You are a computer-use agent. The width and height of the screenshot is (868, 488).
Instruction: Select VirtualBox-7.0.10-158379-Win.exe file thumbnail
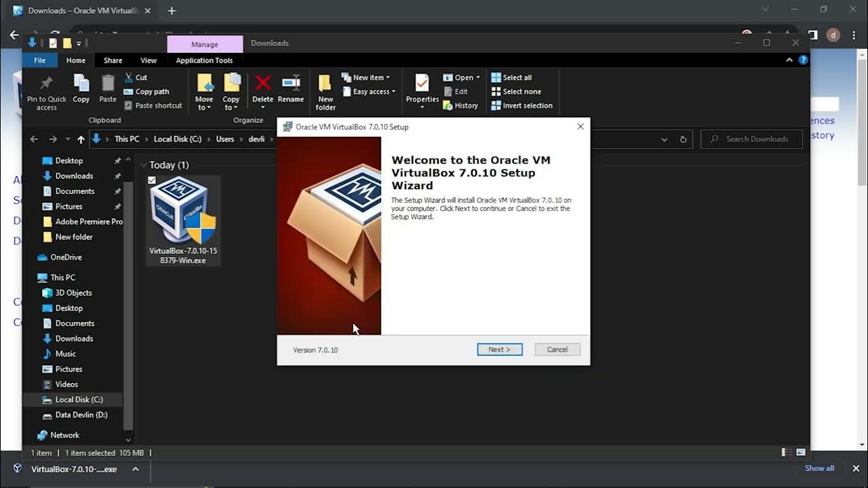pos(183,220)
